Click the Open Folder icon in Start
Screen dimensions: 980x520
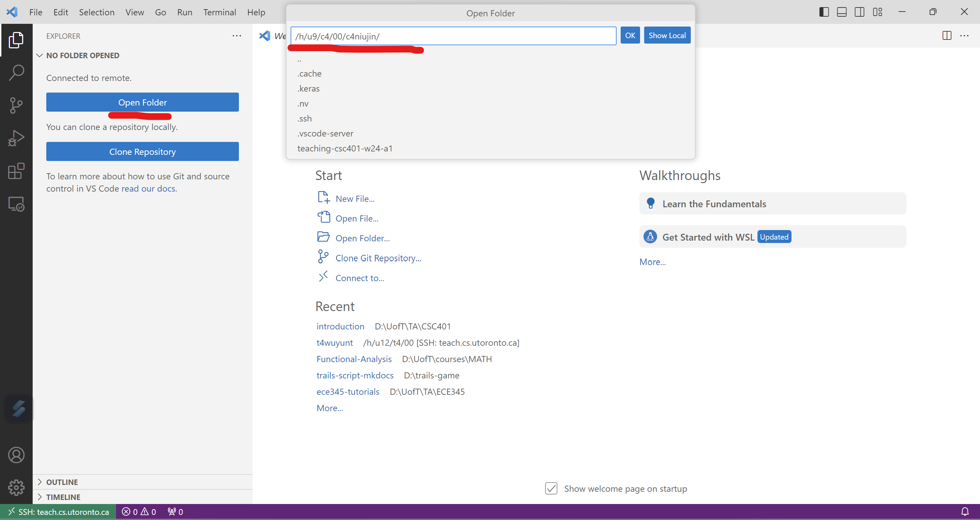coord(323,237)
